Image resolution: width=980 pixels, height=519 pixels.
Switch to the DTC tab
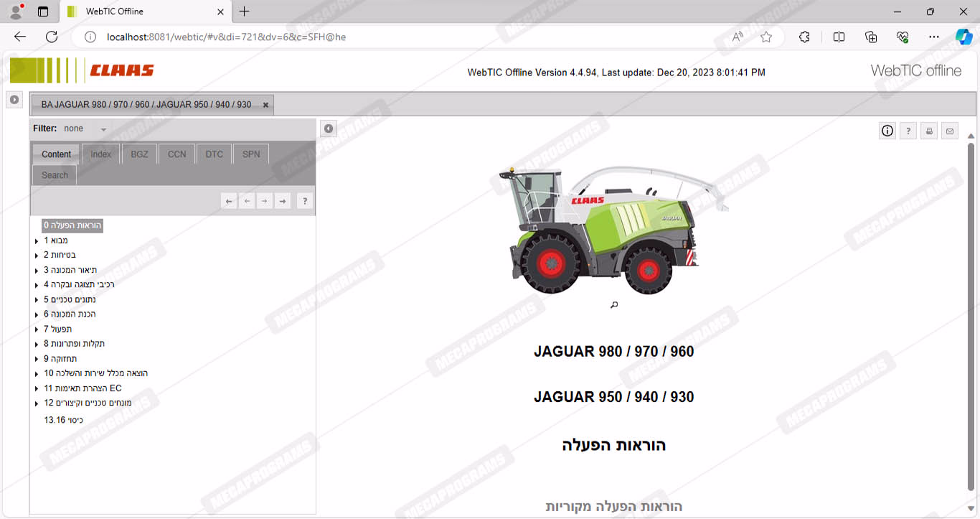pos(214,154)
